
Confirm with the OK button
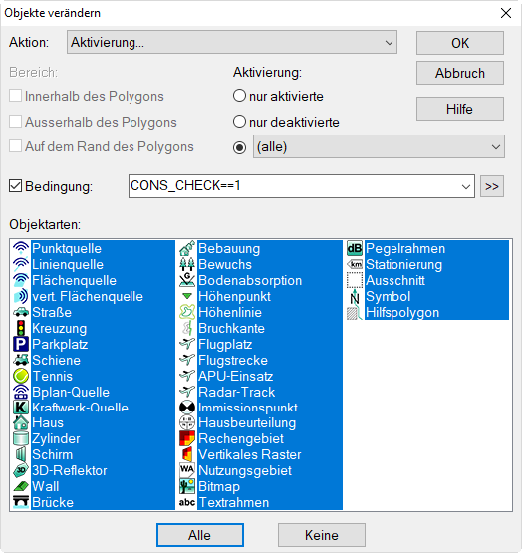pyautogui.click(x=460, y=43)
